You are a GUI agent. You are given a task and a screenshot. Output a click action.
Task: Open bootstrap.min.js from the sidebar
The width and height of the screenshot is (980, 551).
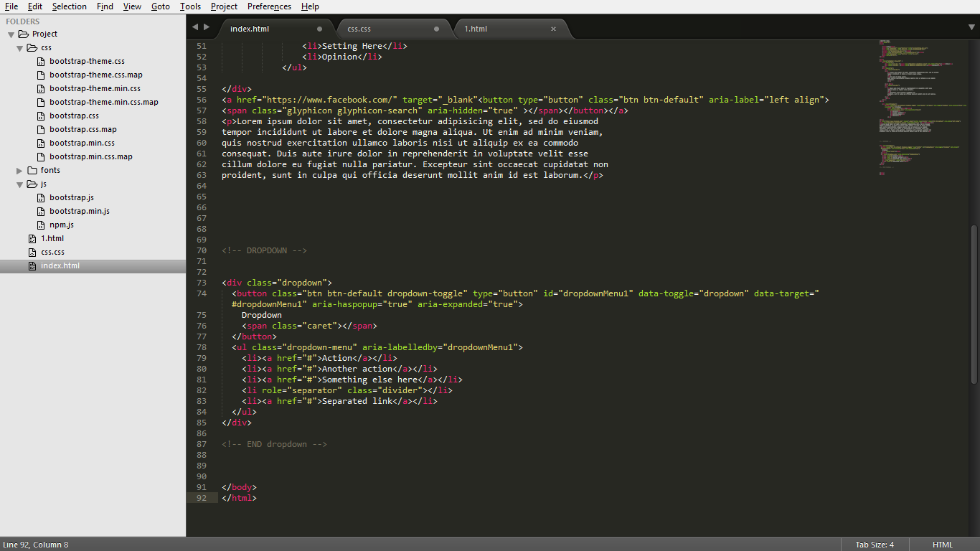point(79,212)
